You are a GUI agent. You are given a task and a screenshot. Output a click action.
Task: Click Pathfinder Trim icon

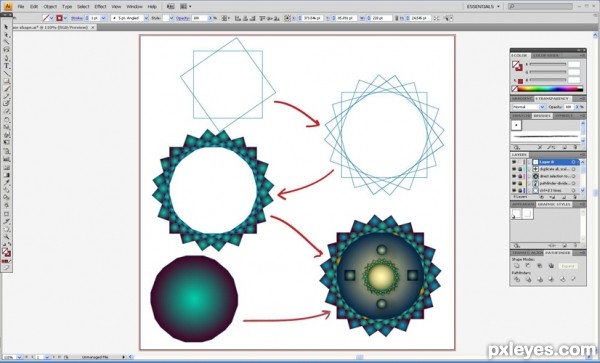[528, 280]
